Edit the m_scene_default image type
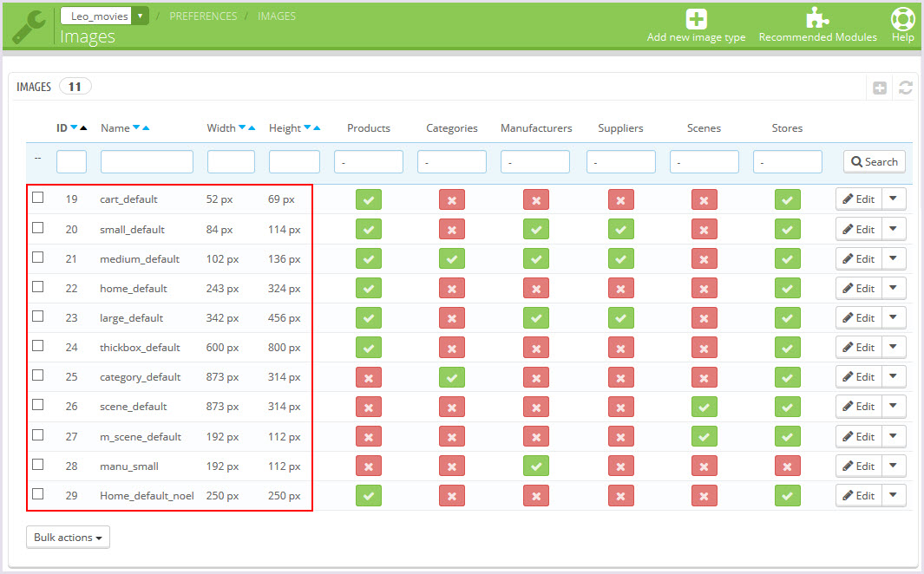This screenshot has width=924, height=574. [859, 436]
